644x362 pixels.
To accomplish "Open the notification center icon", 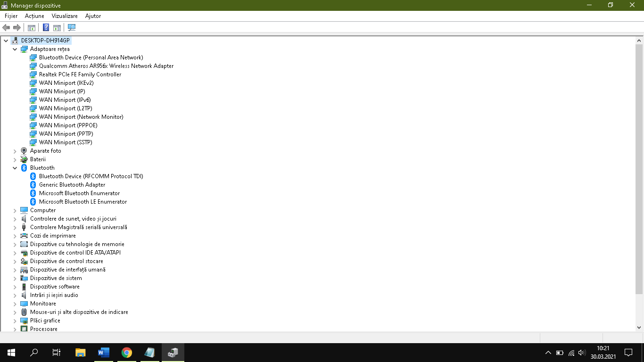I will [x=628, y=353].
